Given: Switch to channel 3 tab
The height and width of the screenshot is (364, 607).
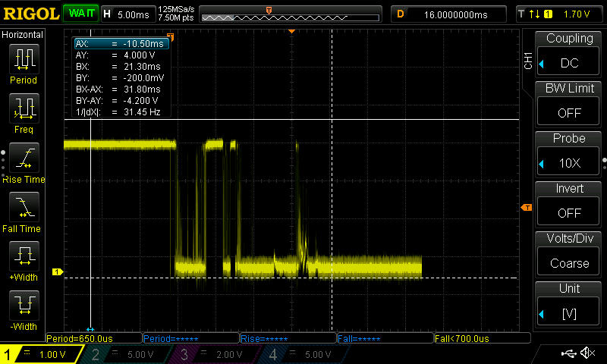Looking at the screenshot, I should coord(218,354).
